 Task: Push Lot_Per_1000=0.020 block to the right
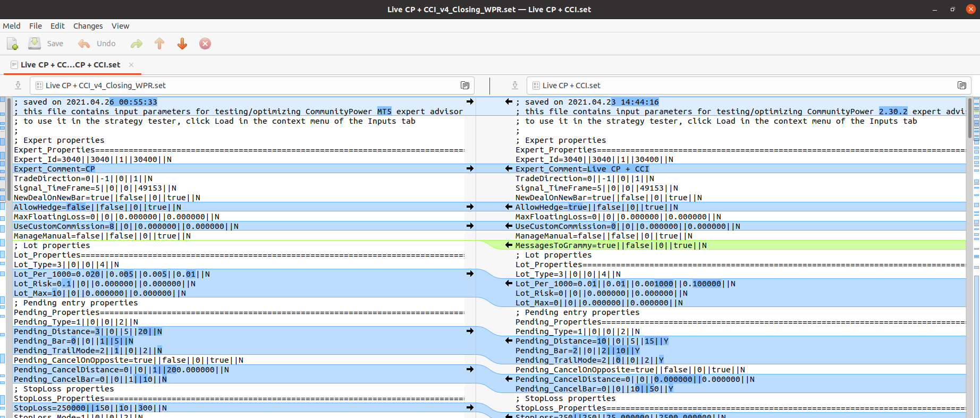point(470,274)
